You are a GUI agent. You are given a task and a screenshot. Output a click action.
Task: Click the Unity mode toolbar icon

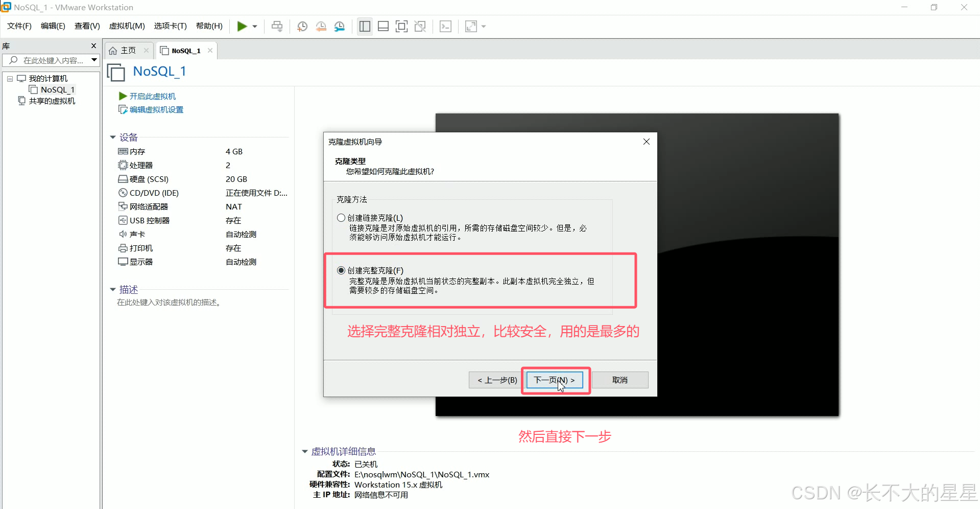(x=420, y=26)
